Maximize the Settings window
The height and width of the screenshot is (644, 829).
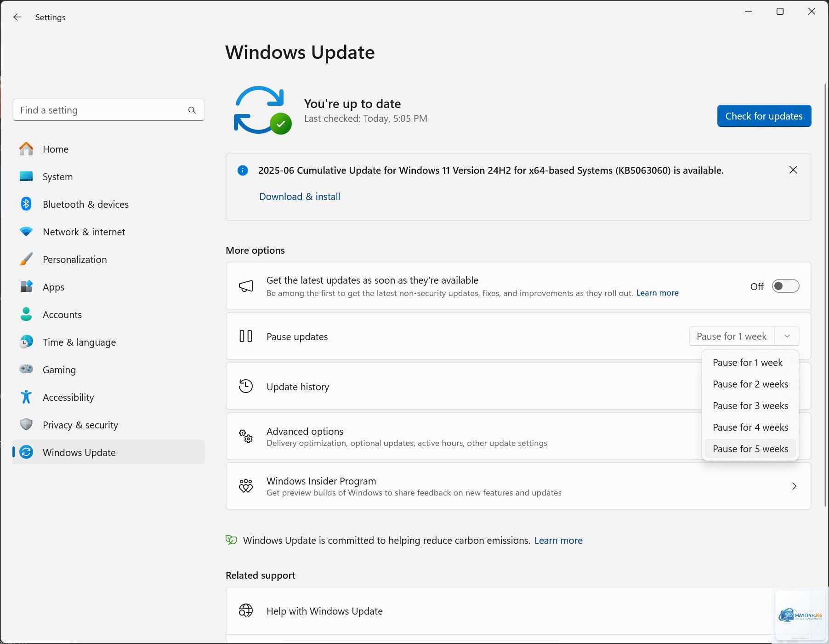pos(780,11)
